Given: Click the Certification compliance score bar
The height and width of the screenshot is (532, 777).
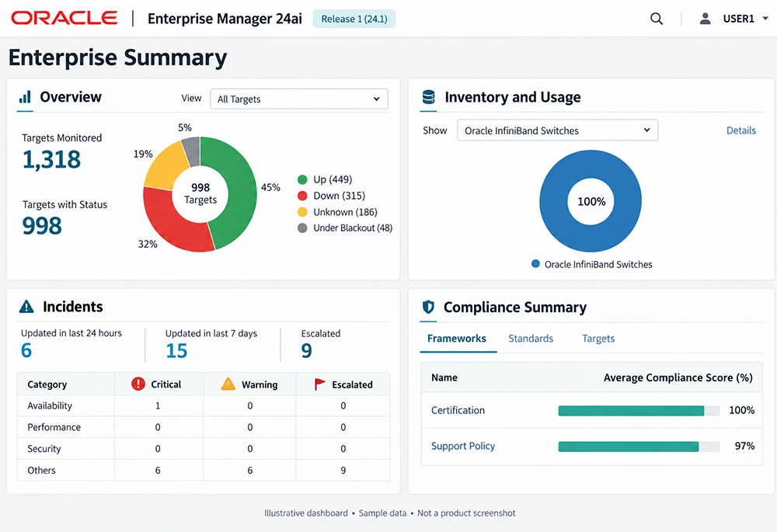Looking at the screenshot, I should click(x=639, y=411).
